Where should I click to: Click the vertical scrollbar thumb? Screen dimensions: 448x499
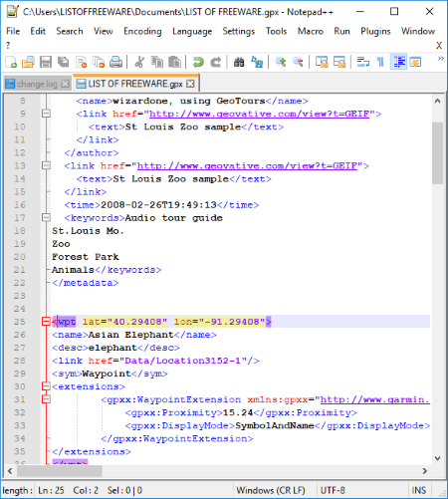click(x=438, y=153)
